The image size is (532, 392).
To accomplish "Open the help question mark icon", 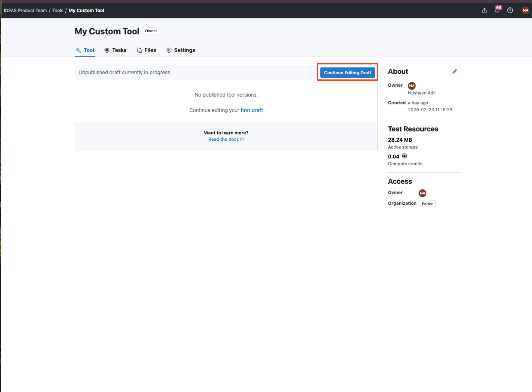I will 510,10.
